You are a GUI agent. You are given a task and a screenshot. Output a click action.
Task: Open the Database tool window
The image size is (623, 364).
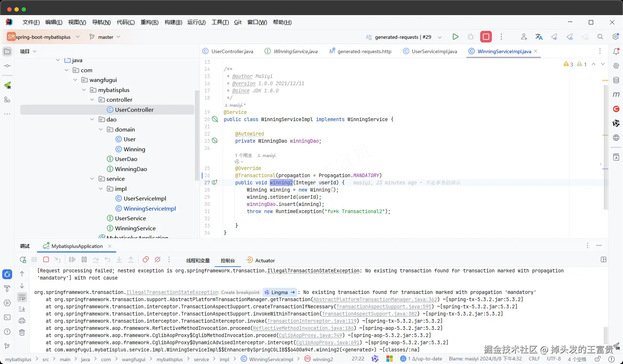tap(616, 80)
